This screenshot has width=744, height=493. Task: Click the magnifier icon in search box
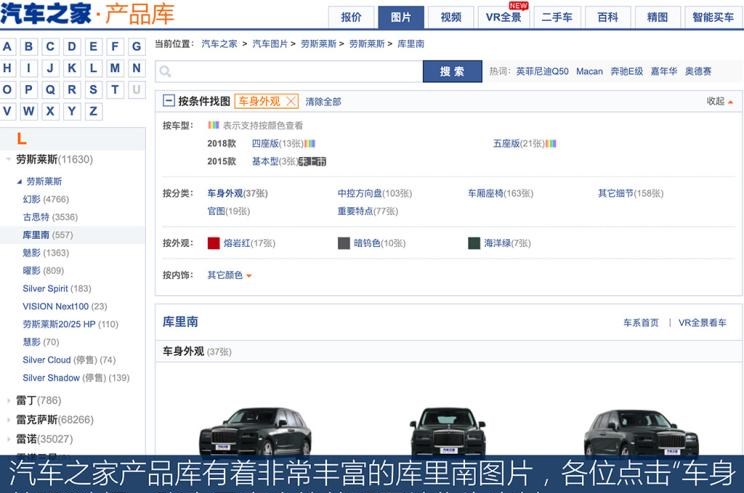(x=165, y=71)
